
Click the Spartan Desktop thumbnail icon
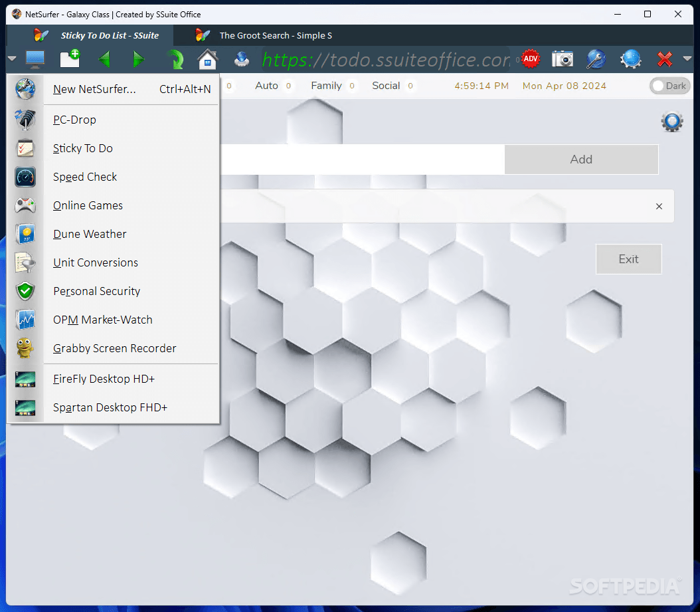(25, 407)
